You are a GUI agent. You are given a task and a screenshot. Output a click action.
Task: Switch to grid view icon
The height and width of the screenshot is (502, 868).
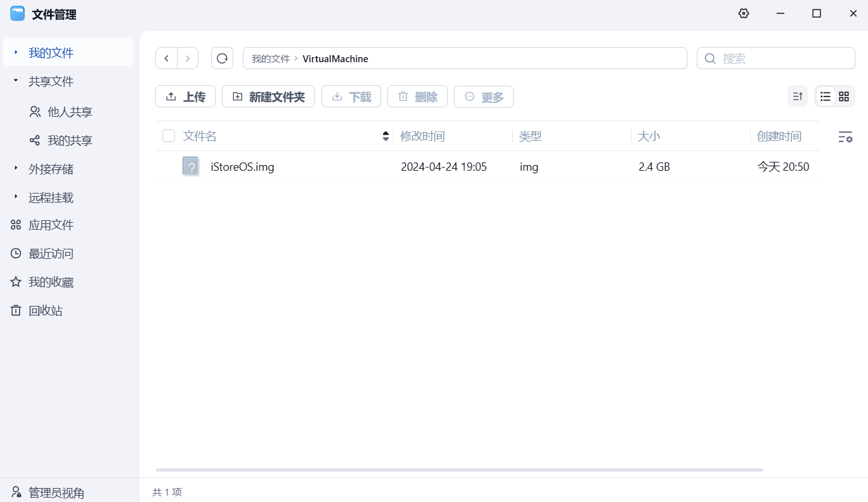(x=843, y=96)
